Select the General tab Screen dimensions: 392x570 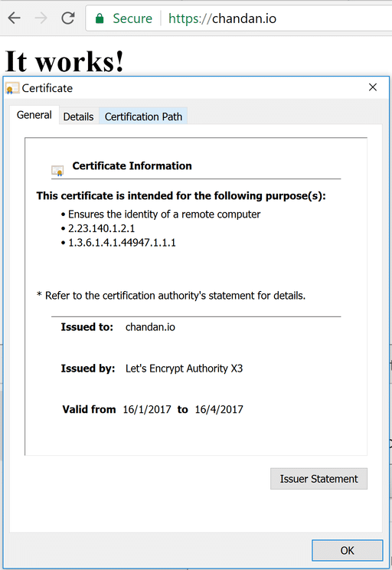[34, 115]
